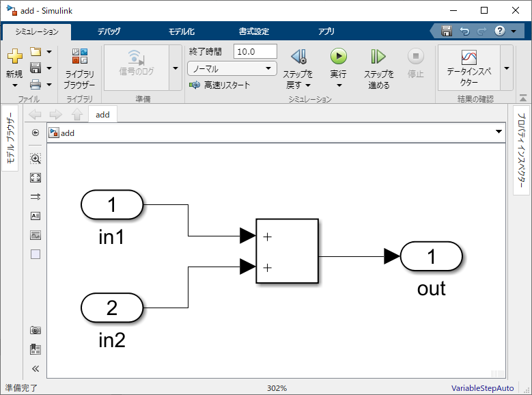Expand the Save dropdown arrow
The height and width of the screenshot is (395, 532).
coord(49,68)
